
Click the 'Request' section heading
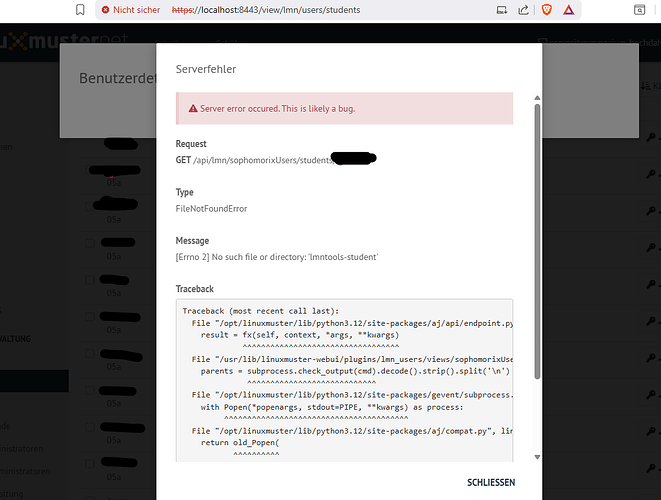[191, 144]
